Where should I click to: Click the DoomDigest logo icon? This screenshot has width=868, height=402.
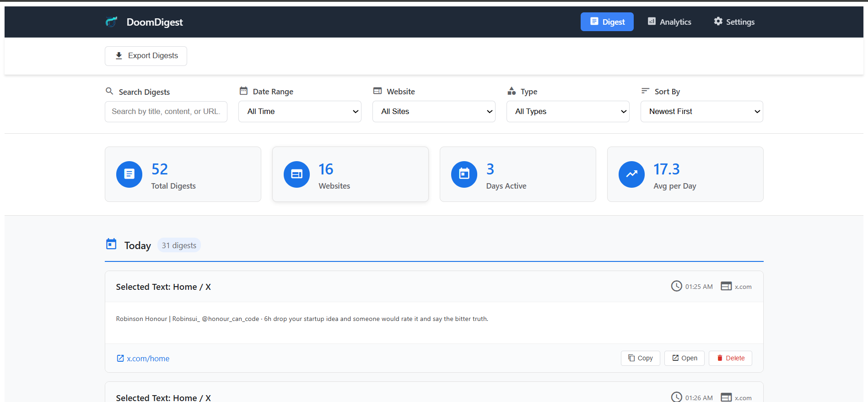tap(112, 22)
